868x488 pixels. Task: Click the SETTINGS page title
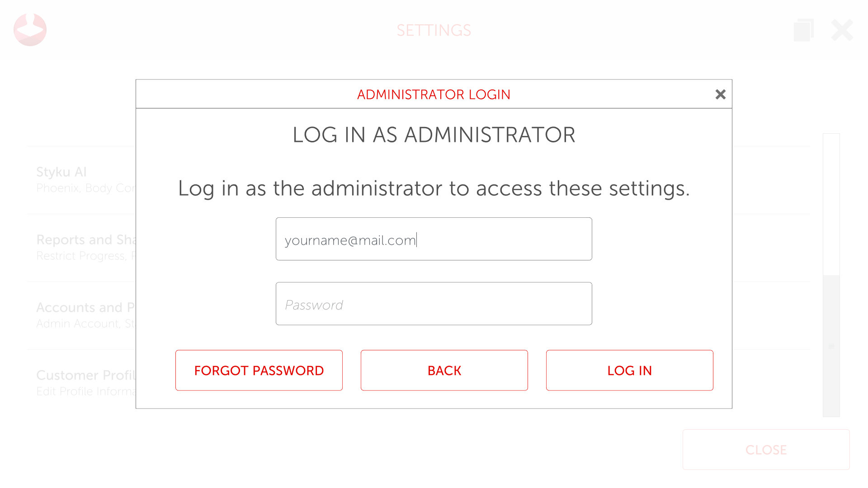point(434,30)
